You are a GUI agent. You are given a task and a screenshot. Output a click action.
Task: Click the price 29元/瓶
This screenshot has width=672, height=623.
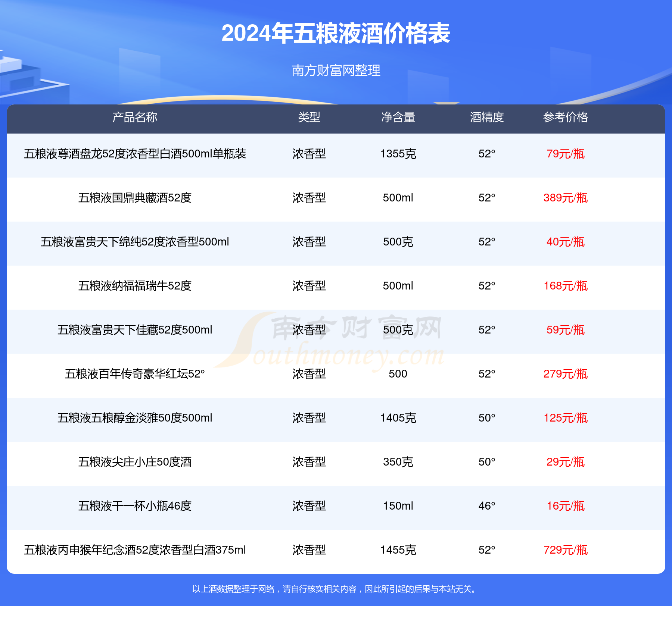pos(566,462)
